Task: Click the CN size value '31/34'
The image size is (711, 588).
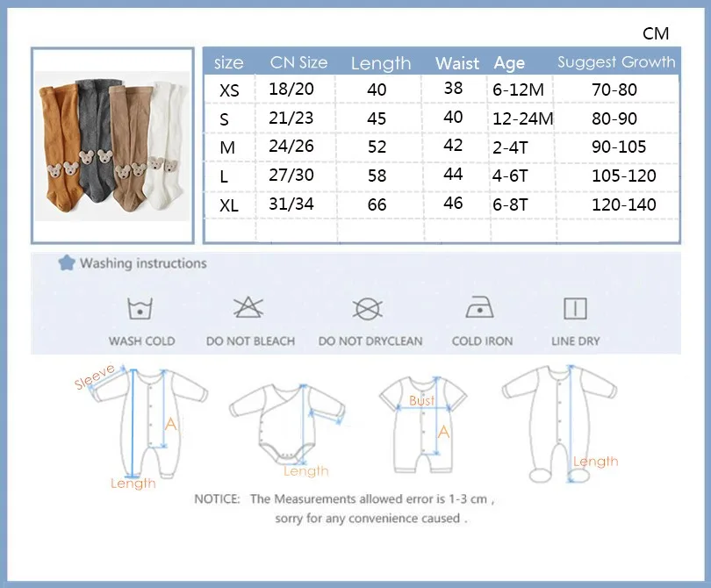Action: click(x=291, y=204)
